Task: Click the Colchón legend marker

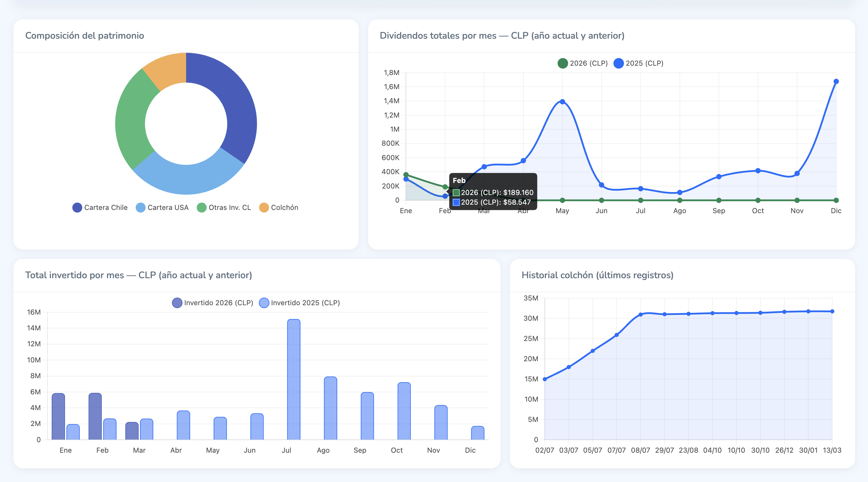Action: tap(264, 207)
